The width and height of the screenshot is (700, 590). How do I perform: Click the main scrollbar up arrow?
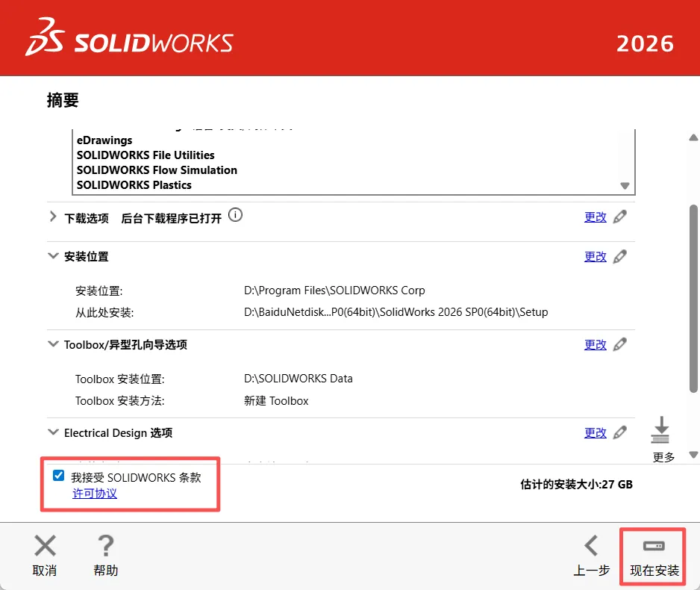tap(693, 137)
